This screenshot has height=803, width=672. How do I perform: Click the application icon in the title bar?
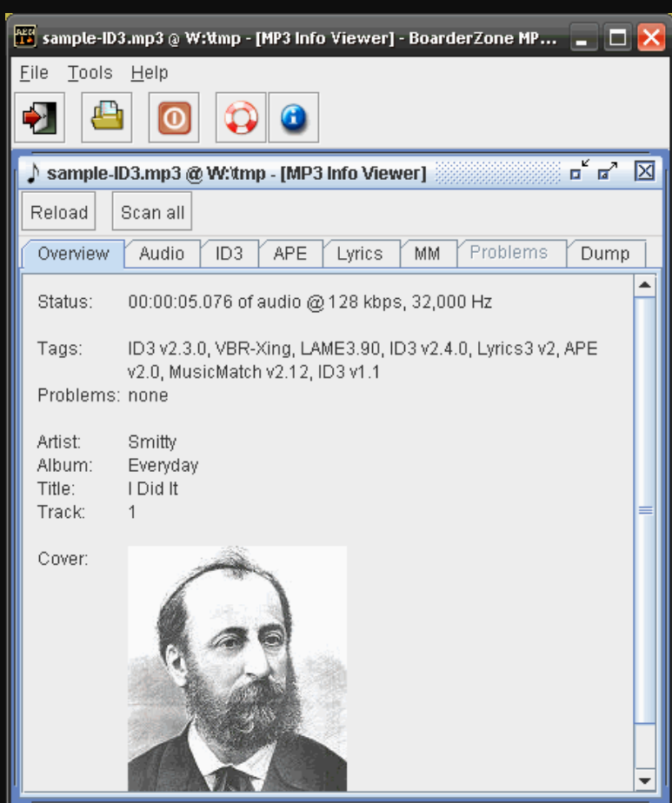[x=25, y=36]
